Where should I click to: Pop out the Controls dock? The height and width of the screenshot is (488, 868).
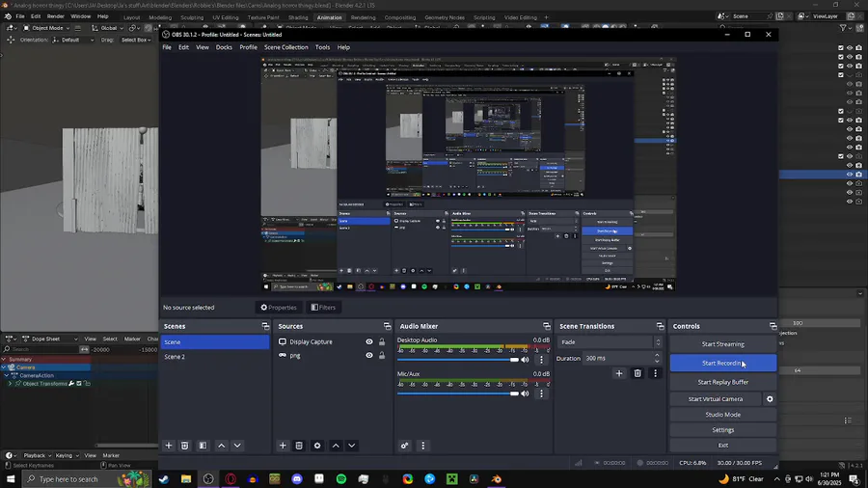coord(773,326)
